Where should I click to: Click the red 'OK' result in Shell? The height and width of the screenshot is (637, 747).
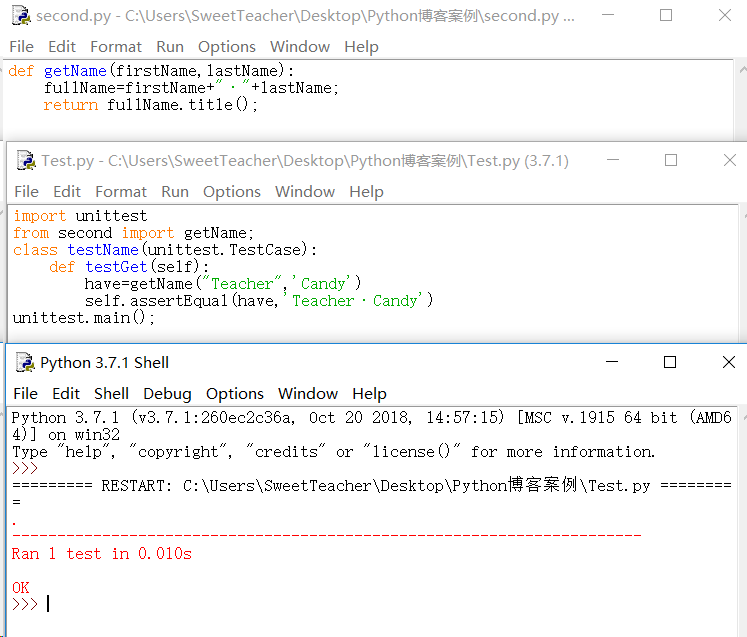[x=20, y=587]
